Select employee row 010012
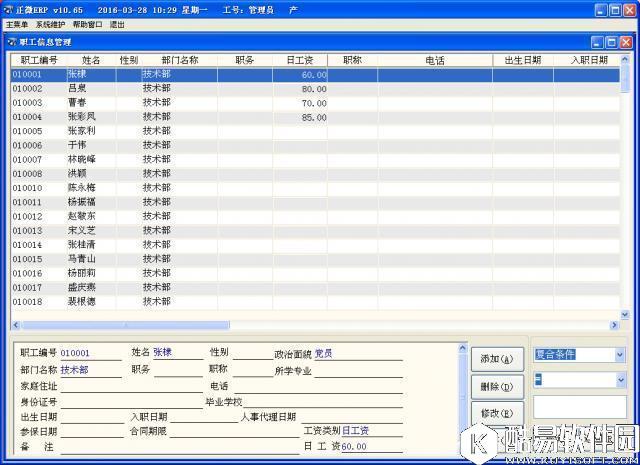Image resolution: width=640 pixels, height=465 pixels. click(315, 216)
